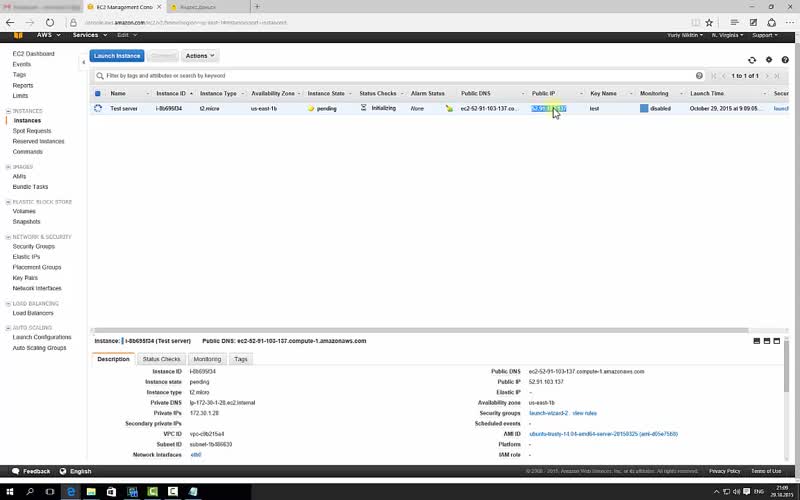Image resolution: width=800 pixels, height=500 pixels.
Task: Focus the filter by tags search field
Action: point(398,76)
